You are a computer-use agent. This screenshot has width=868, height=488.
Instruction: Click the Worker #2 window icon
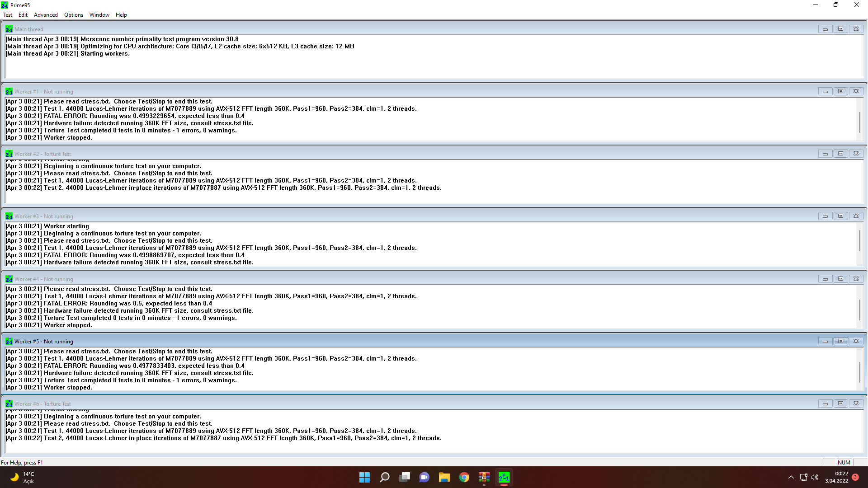(x=9, y=154)
